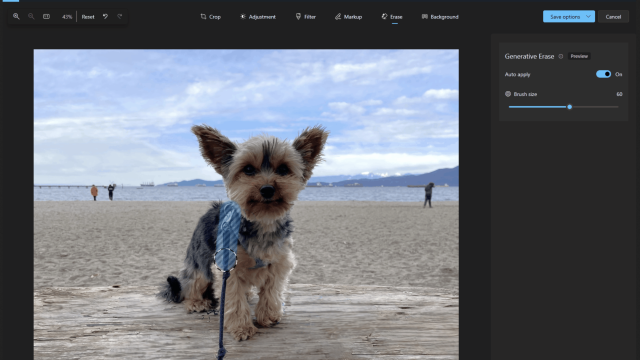Show the Generative Erase info icon
The height and width of the screenshot is (360, 640).
tap(561, 56)
